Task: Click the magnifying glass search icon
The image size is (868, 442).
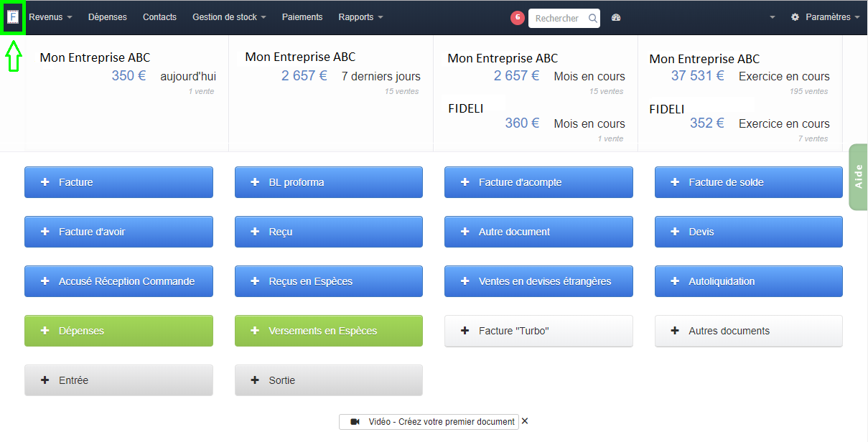Action: pos(593,17)
